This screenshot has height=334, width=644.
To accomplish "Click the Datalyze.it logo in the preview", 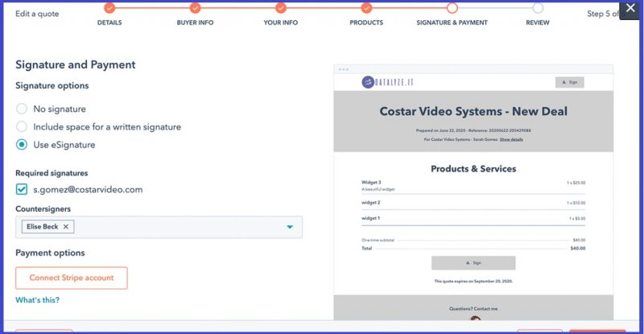I will [387, 82].
